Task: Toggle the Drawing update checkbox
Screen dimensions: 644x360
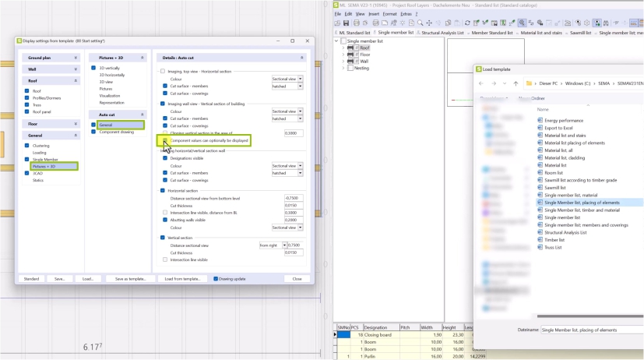Action: (216, 278)
